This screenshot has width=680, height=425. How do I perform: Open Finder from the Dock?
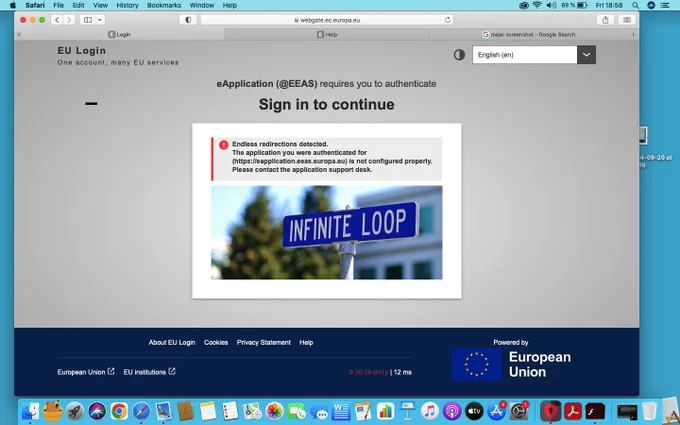click(30, 411)
